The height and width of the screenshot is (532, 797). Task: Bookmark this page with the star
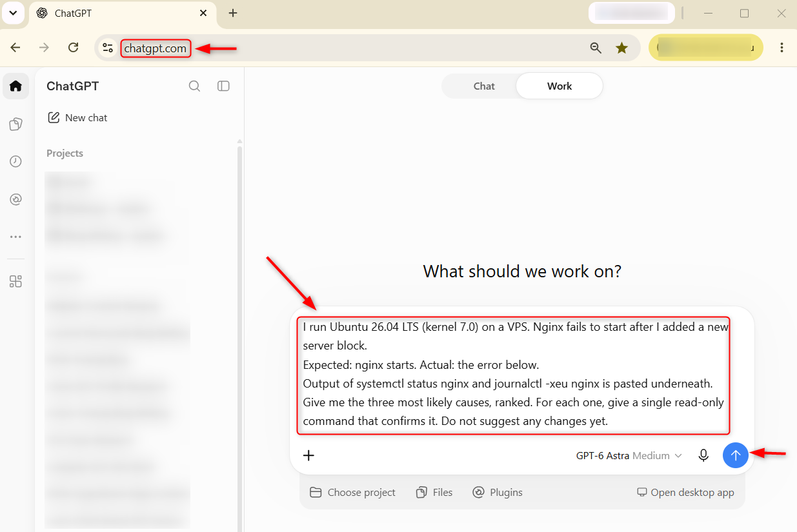pyautogui.click(x=621, y=48)
